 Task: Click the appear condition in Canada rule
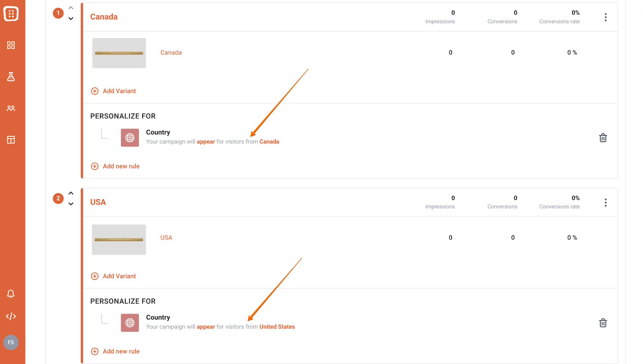[x=206, y=142]
